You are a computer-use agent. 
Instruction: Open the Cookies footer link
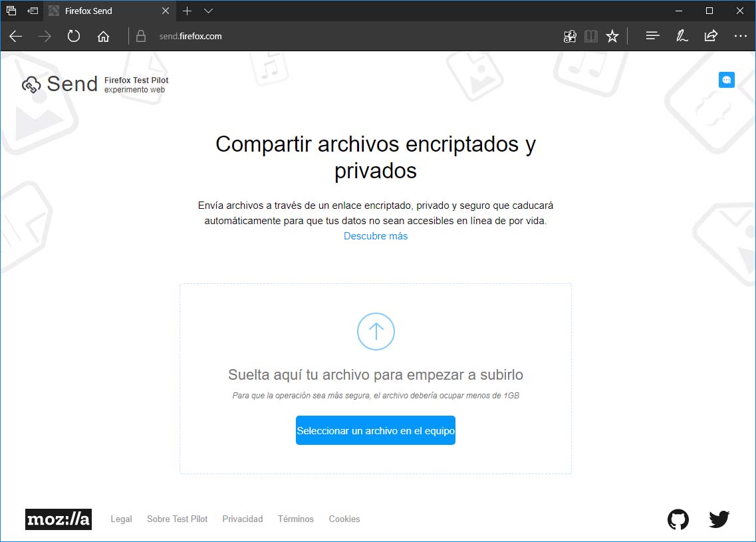coord(344,519)
